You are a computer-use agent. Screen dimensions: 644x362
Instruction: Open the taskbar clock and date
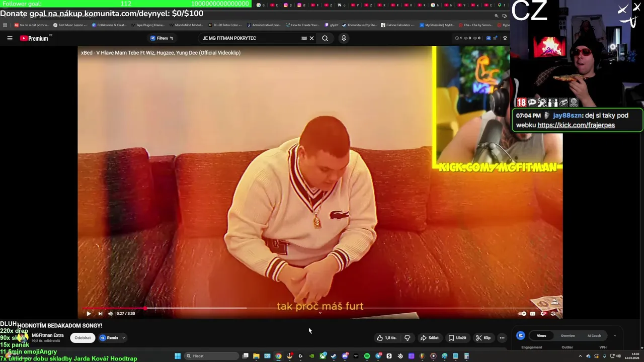[631, 356]
